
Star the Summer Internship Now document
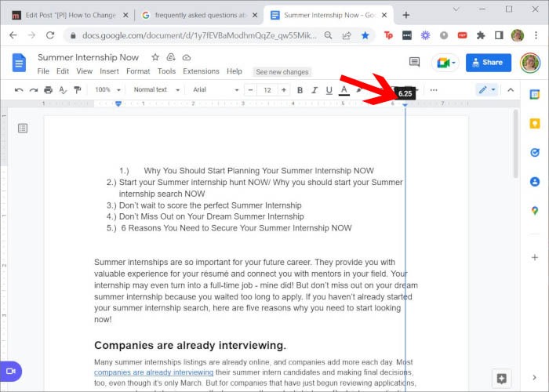(155, 57)
